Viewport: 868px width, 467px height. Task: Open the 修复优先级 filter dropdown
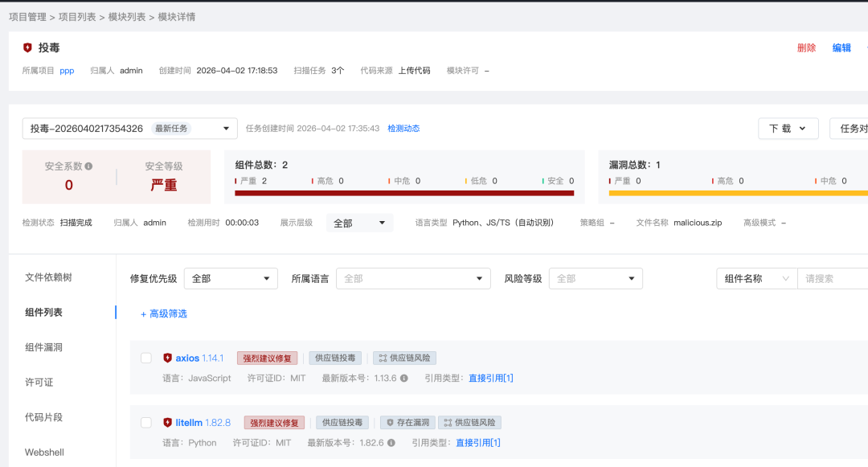click(230, 278)
